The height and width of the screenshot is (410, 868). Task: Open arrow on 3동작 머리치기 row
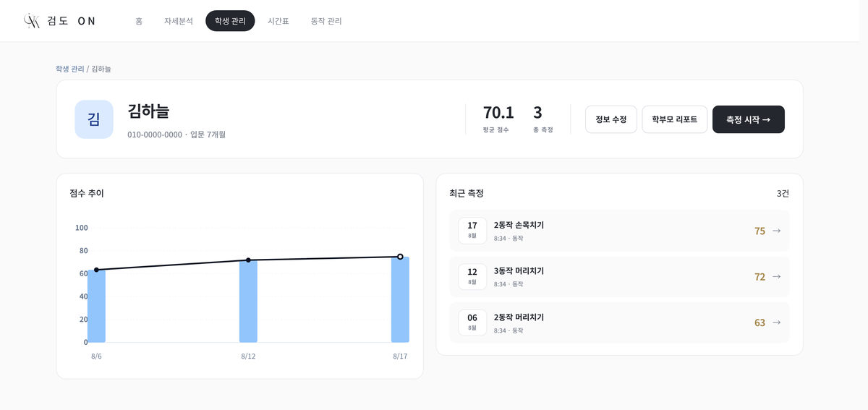(x=776, y=276)
